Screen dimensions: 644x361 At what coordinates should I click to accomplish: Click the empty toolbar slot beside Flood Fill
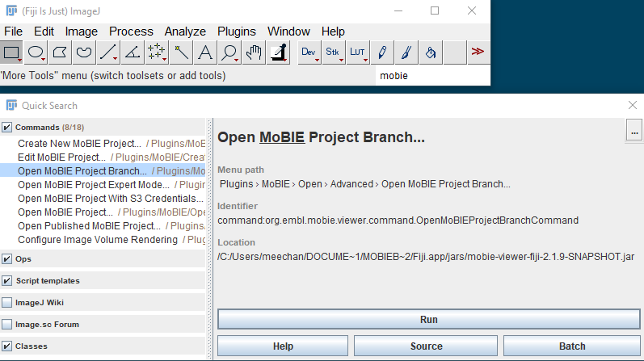tap(455, 52)
